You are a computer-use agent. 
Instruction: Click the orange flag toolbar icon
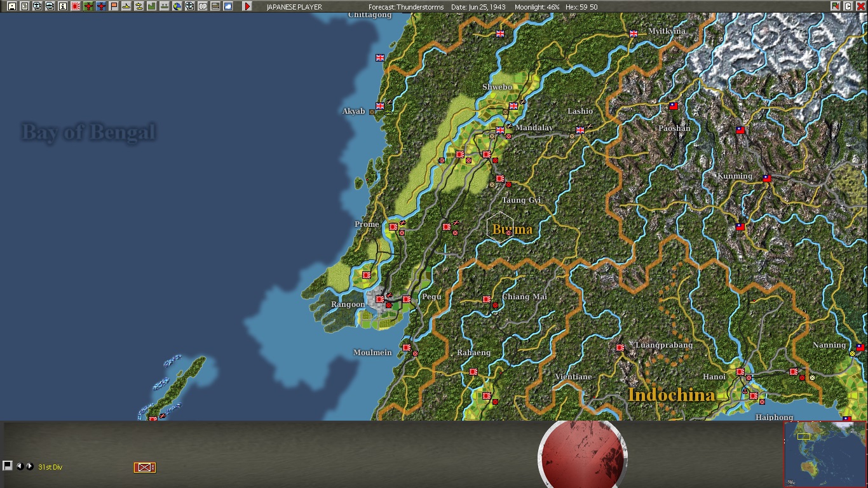[x=114, y=6]
